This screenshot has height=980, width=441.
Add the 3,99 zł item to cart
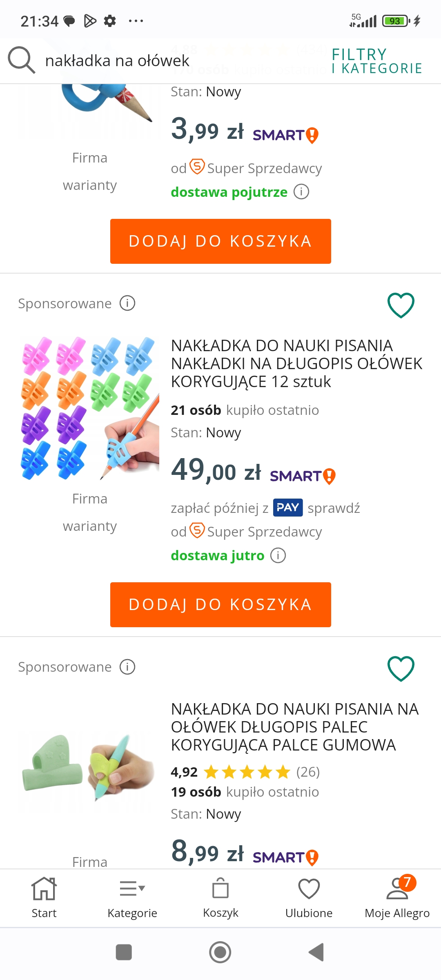pos(220,241)
